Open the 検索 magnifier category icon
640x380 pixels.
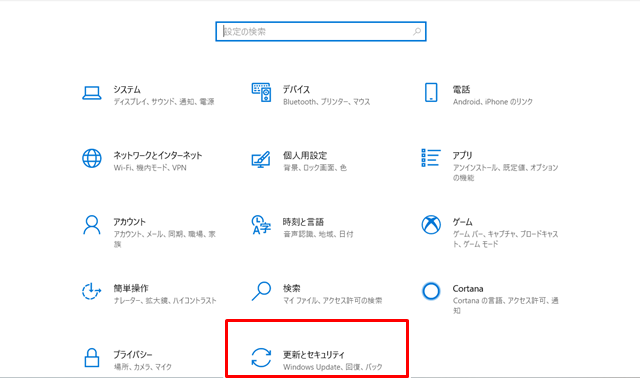click(x=261, y=291)
